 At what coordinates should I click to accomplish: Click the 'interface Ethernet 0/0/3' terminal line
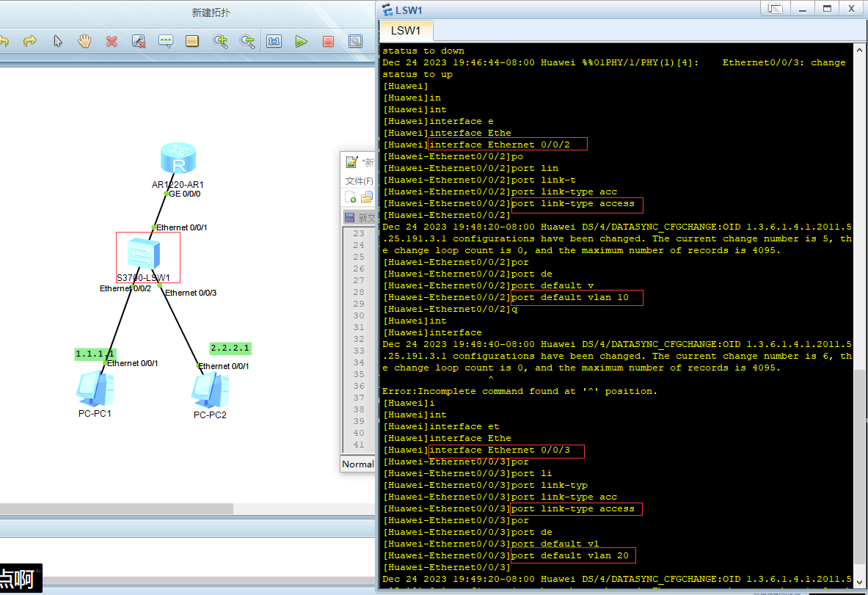pos(500,450)
